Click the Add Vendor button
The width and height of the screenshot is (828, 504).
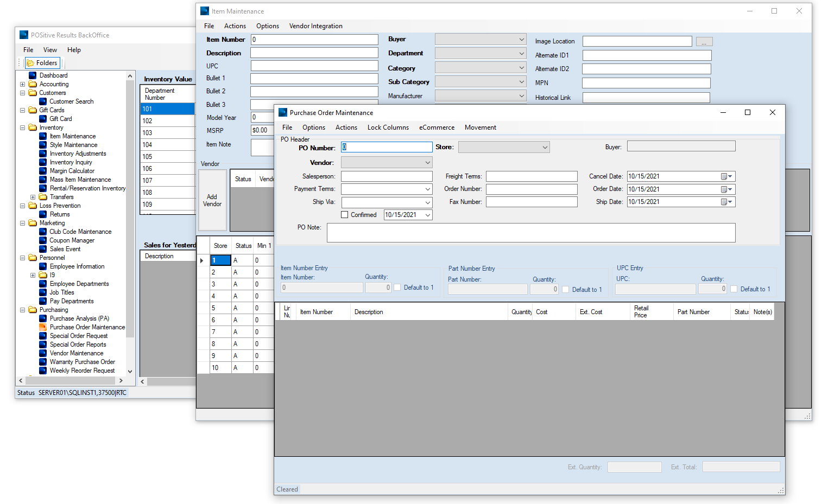tap(212, 200)
